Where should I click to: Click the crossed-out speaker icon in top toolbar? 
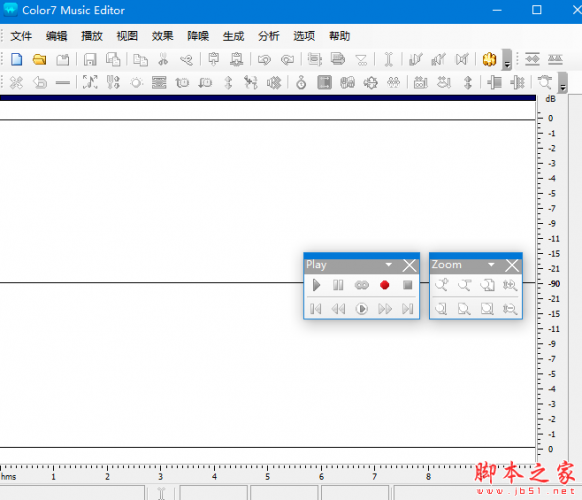462,59
